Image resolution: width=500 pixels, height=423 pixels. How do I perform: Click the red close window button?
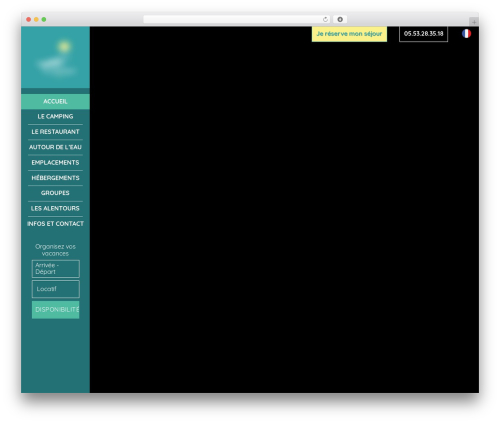point(29,19)
